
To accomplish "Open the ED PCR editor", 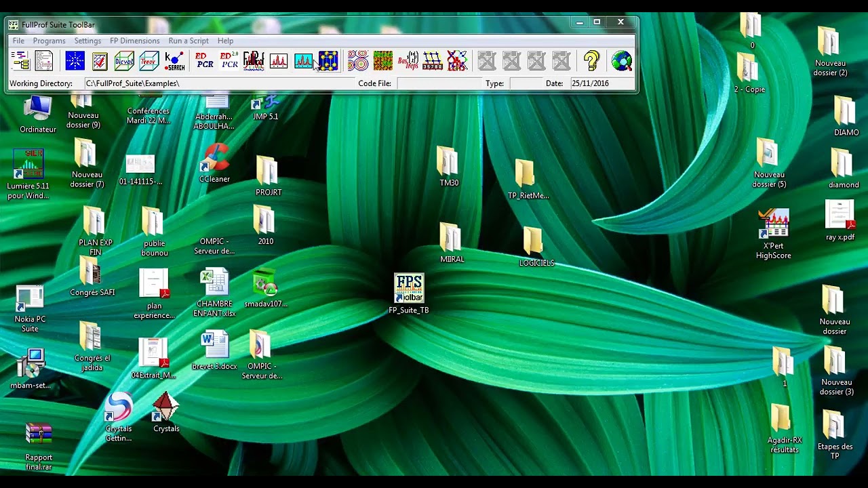I will pos(204,61).
